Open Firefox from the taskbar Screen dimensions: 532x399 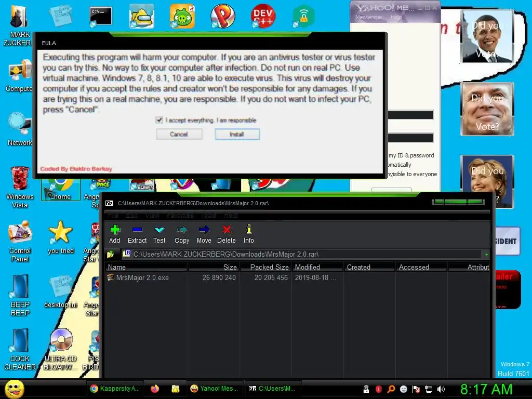tap(155, 389)
